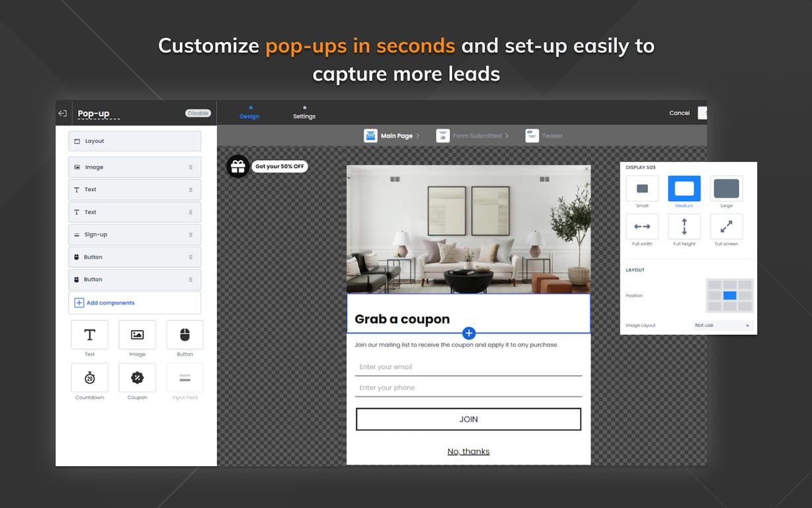The width and height of the screenshot is (812, 508).
Task: Add a Countdown component tile
Action: pyautogui.click(x=89, y=378)
